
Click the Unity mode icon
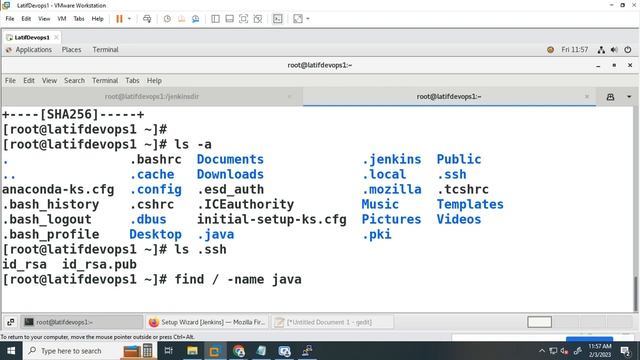[x=258, y=19]
